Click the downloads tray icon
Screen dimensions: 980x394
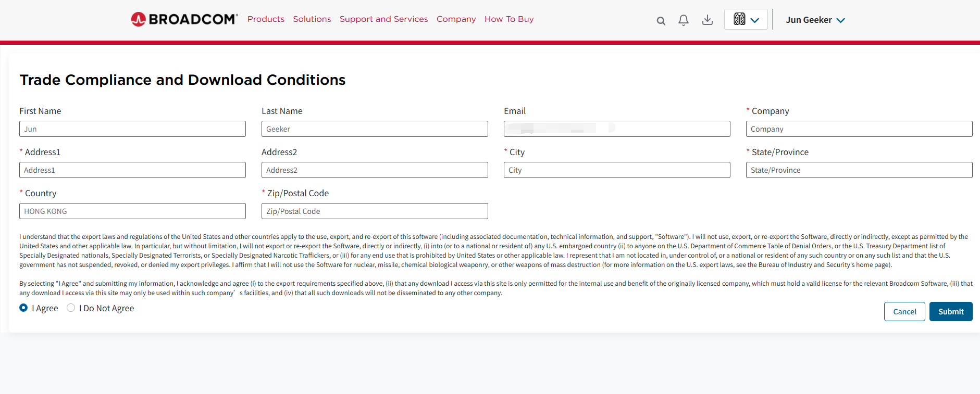708,20
